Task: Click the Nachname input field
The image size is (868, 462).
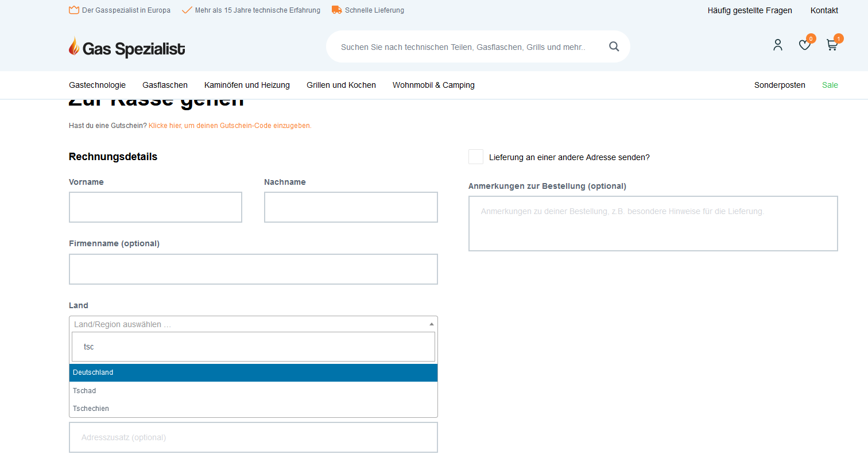Action: click(x=351, y=207)
